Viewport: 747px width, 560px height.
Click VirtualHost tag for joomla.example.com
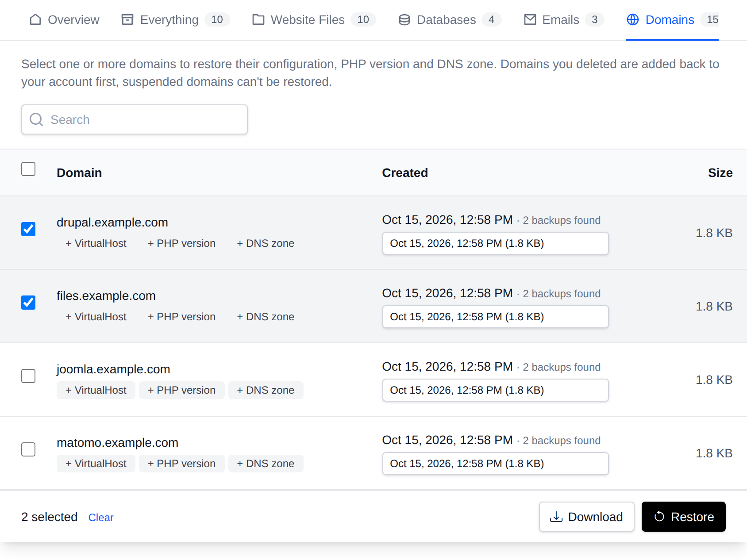click(x=96, y=390)
